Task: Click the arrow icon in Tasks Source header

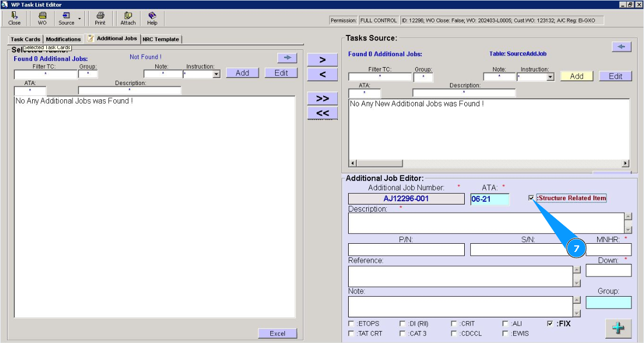Action: tap(621, 47)
